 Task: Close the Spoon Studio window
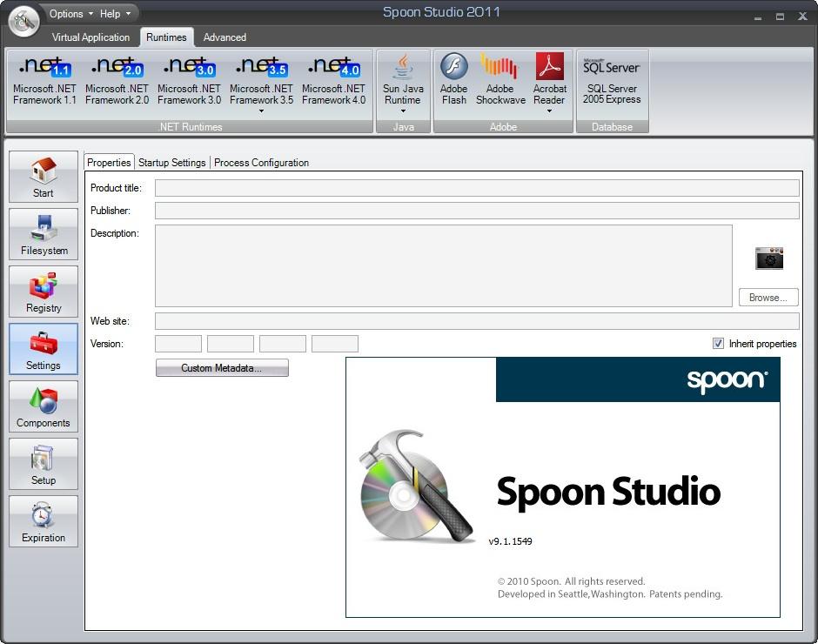click(803, 17)
